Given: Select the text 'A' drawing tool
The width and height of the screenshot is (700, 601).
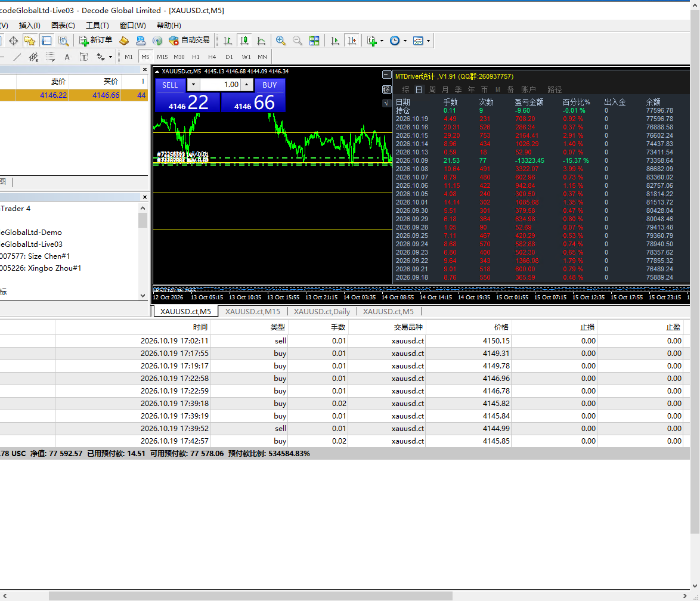Looking at the screenshot, I should click(67, 57).
